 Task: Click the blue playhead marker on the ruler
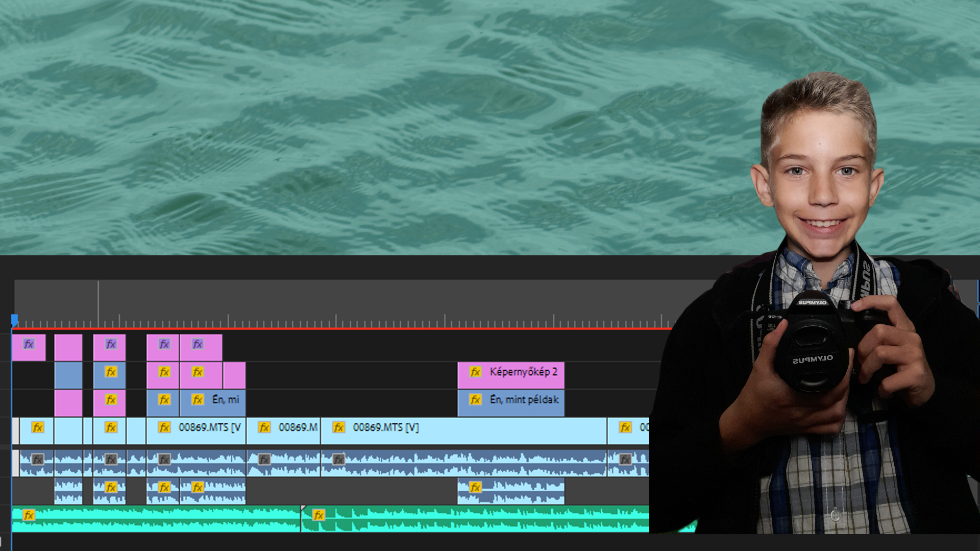tap(15, 320)
